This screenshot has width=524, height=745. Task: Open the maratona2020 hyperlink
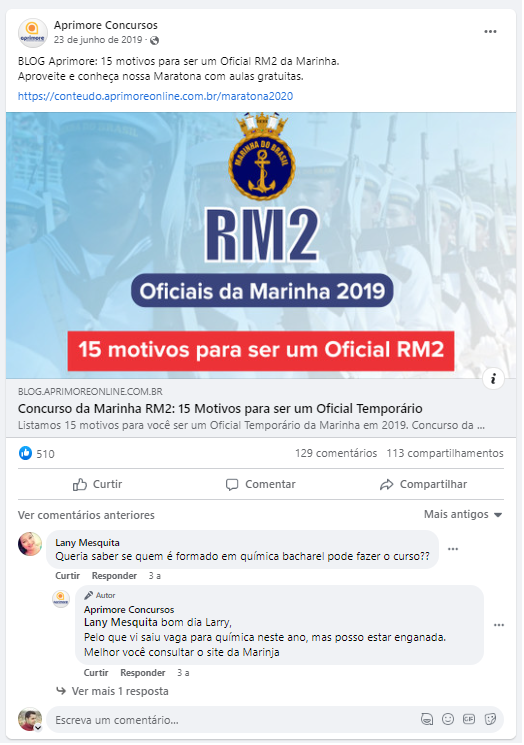pos(155,96)
